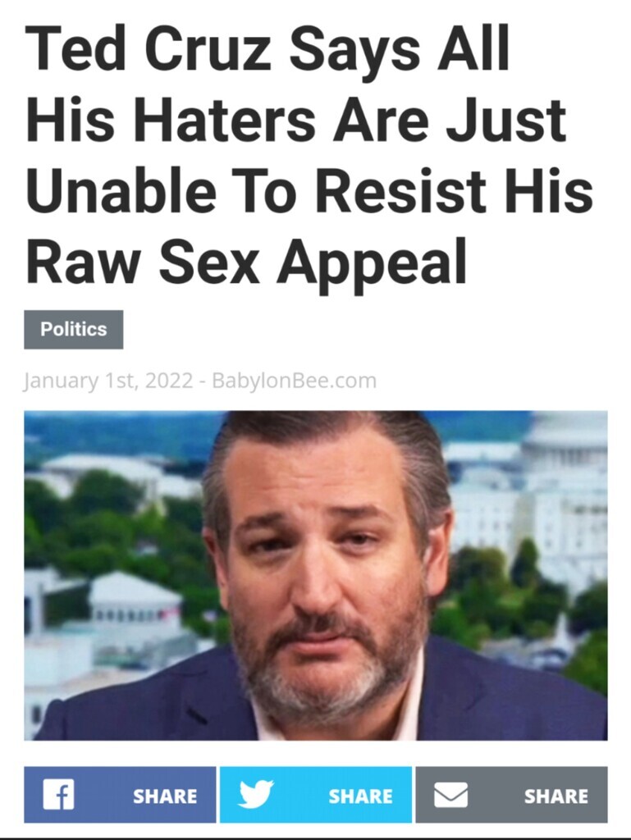
Task: Open the article's featured photo
Action: pyautogui.click(x=315, y=575)
